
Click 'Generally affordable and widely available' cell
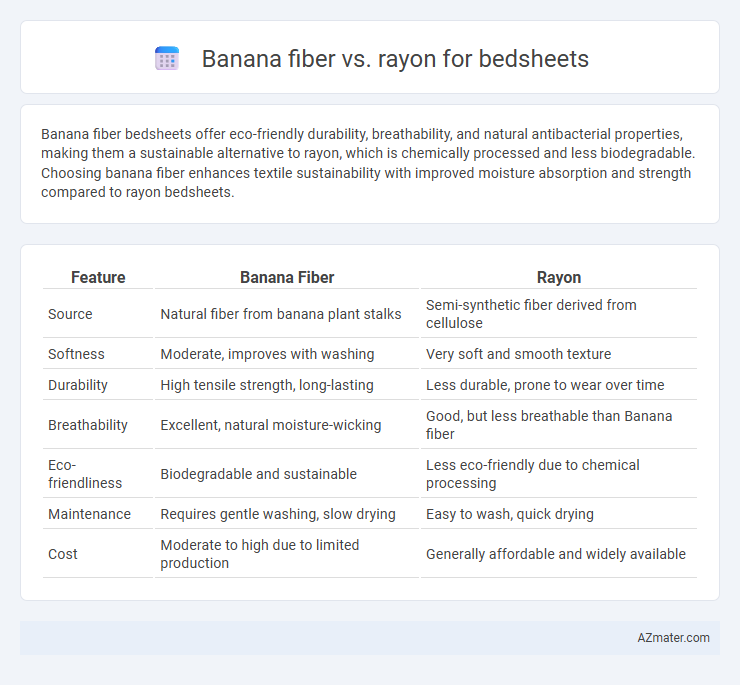[555, 554]
